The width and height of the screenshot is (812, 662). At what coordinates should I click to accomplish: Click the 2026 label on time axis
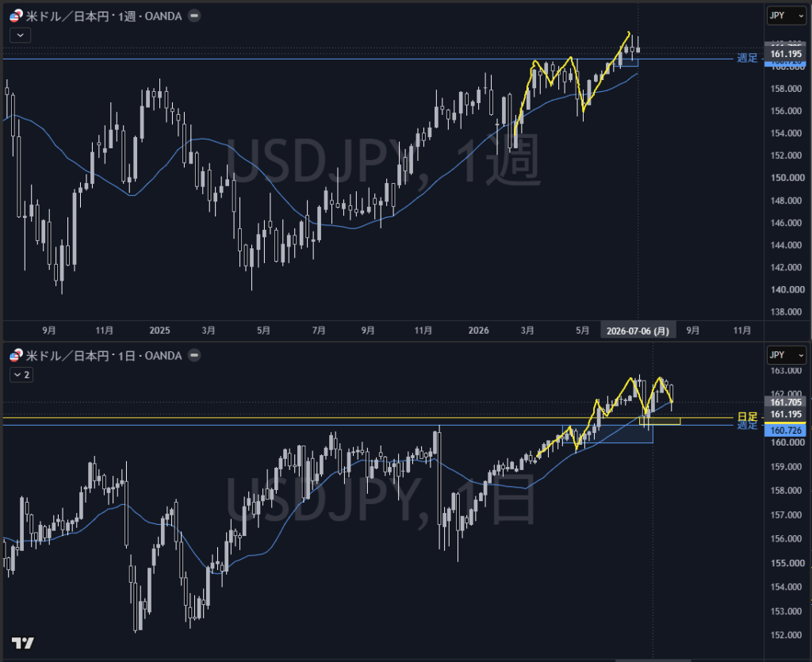[x=478, y=331]
